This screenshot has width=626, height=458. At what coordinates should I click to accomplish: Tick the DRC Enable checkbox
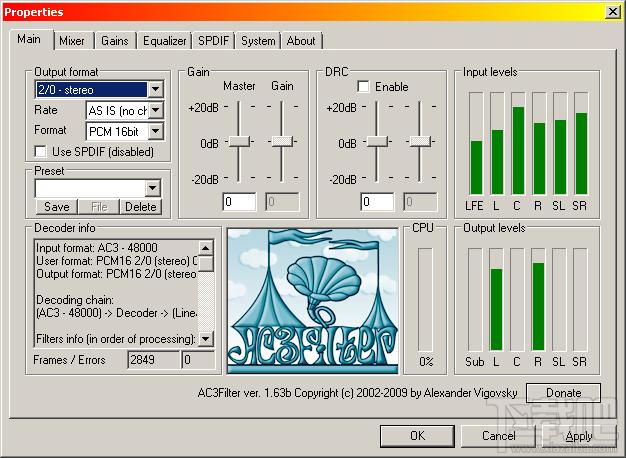[x=363, y=86]
